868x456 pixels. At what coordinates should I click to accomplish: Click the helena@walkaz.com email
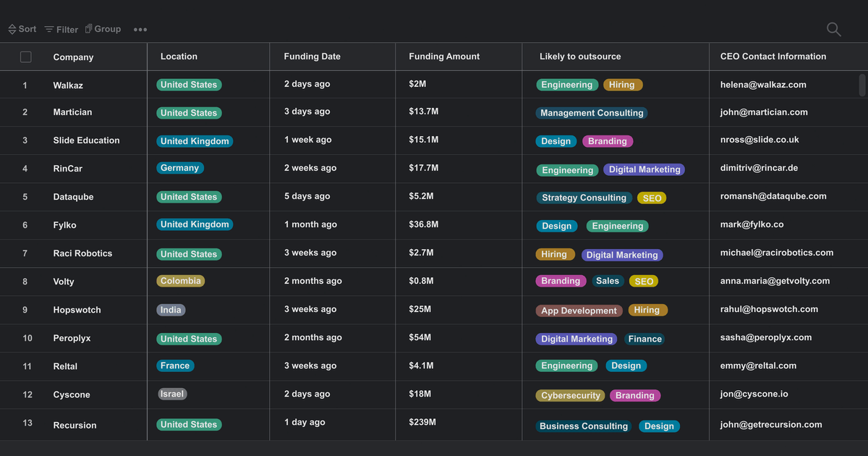(x=763, y=85)
